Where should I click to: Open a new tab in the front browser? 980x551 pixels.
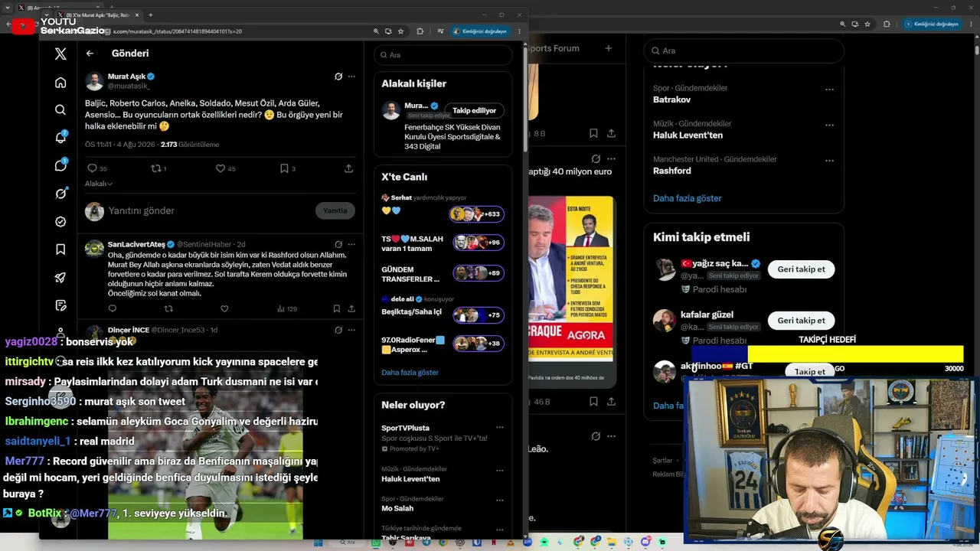pos(151,15)
